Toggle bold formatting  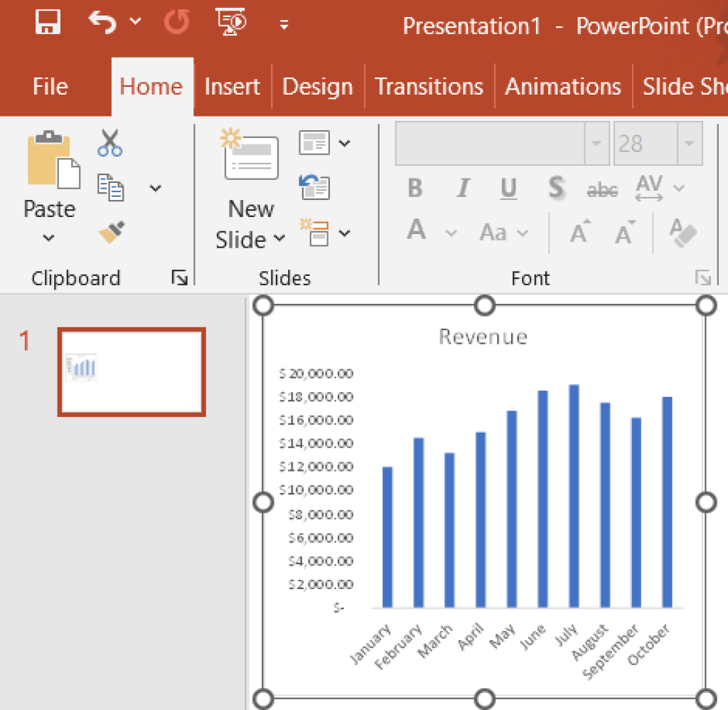415,188
